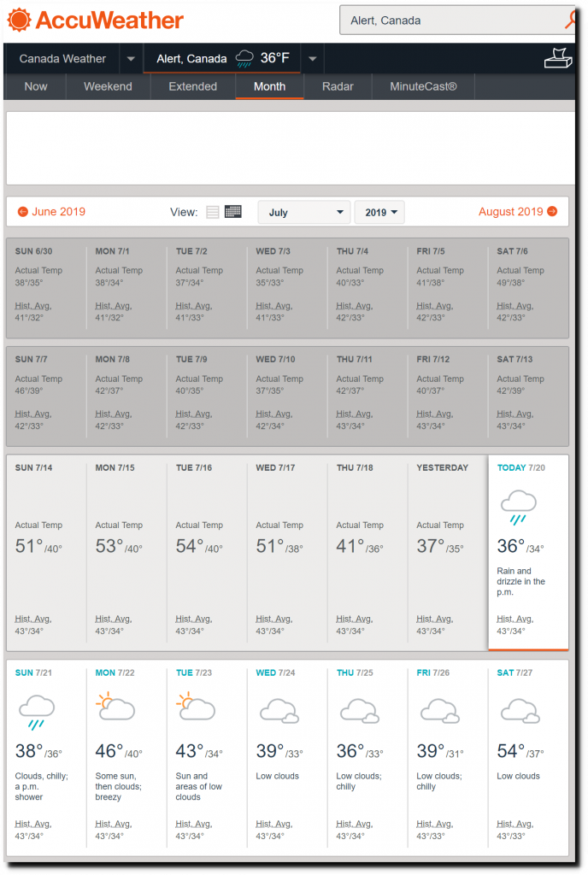The height and width of the screenshot is (875, 588).
Task: Click the left arrow beside June 2019
Action: tap(23, 212)
